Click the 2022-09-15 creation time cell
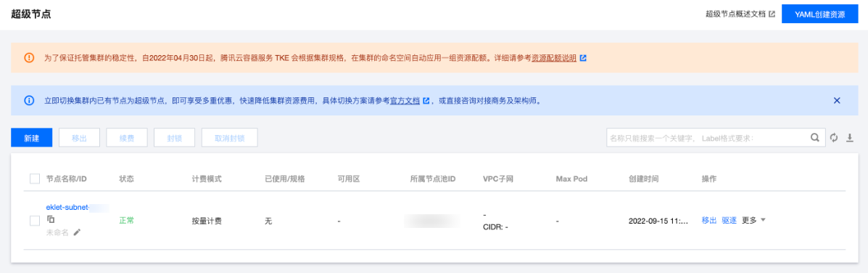 [x=658, y=221]
